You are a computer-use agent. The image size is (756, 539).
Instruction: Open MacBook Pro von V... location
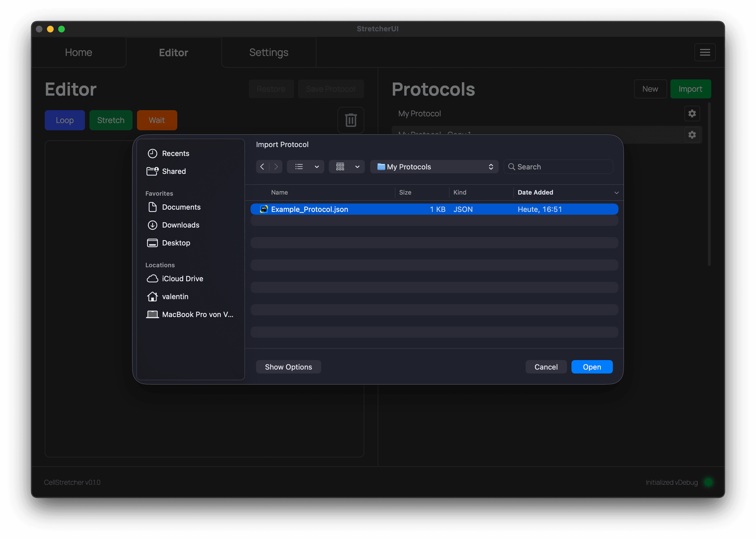(190, 315)
